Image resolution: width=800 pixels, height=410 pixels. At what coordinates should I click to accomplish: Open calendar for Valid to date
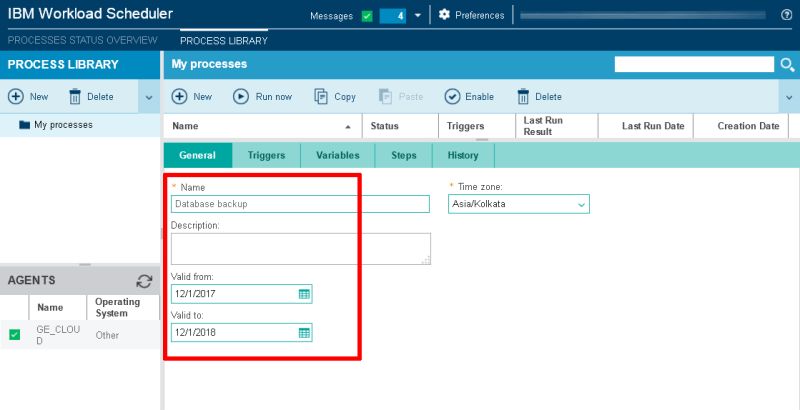point(304,333)
